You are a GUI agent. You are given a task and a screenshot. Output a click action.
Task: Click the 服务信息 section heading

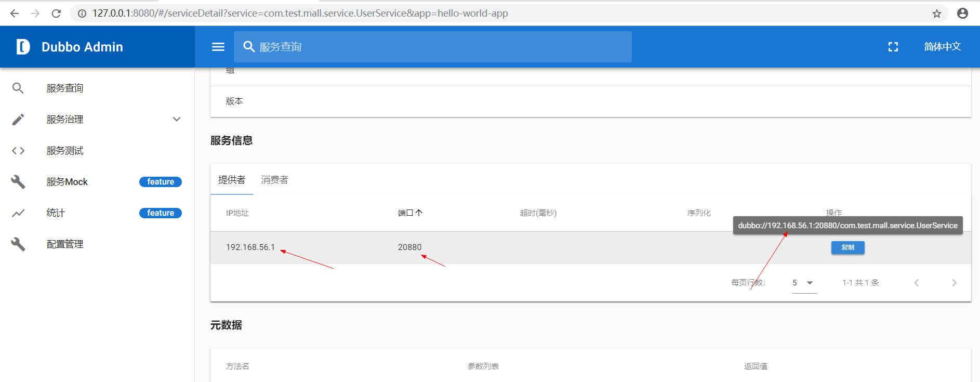click(x=231, y=140)
